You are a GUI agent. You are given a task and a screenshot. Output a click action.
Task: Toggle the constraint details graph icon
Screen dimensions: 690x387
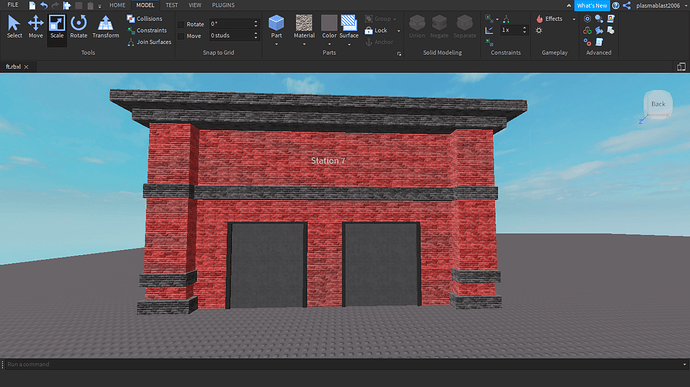(489, 30)
